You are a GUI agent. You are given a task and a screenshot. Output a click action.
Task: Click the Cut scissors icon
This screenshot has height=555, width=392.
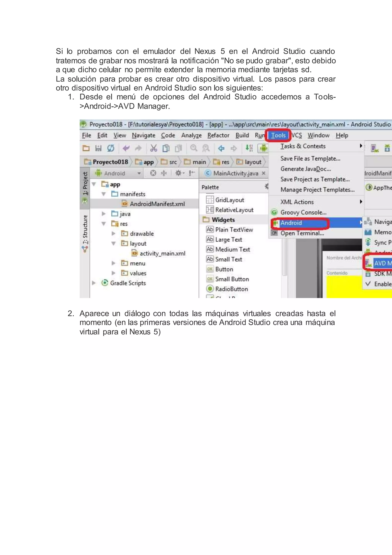pyautogui.click(x=154, y=148)
